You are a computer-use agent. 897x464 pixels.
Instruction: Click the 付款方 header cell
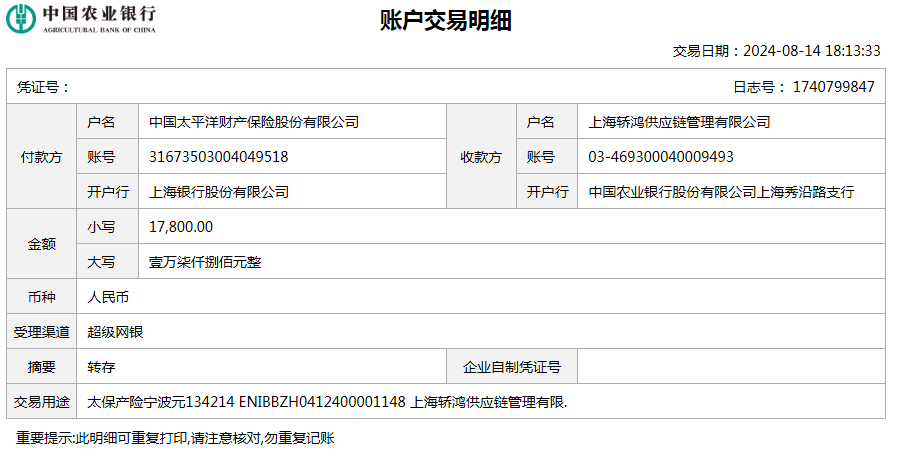41,157
